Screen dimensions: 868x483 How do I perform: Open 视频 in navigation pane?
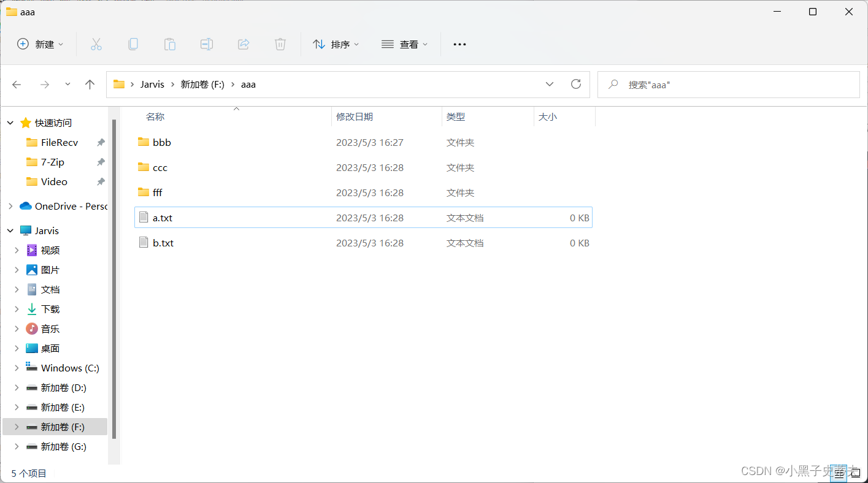[50, 250]
